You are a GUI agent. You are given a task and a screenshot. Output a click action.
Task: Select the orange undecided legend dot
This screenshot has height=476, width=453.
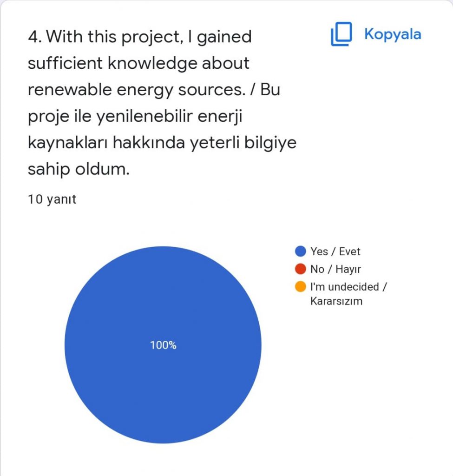[301, 287]
